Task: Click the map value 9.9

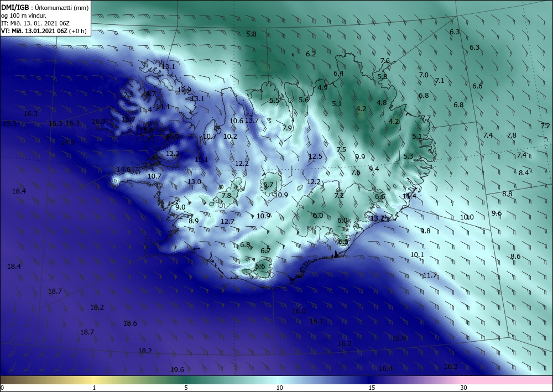Action: (x=360, y=157)
